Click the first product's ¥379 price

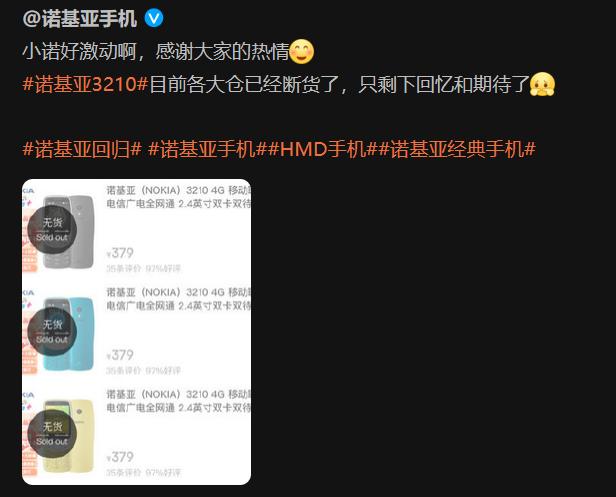tap(120, 253)
